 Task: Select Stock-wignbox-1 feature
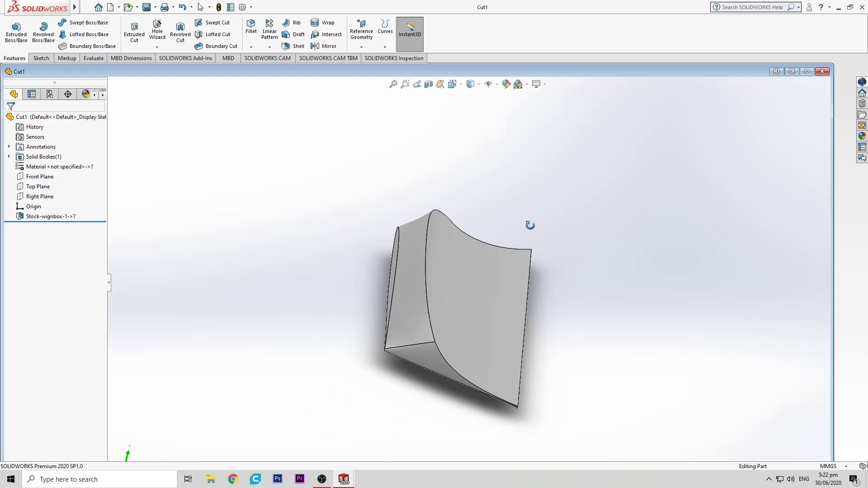pos(51,216)
